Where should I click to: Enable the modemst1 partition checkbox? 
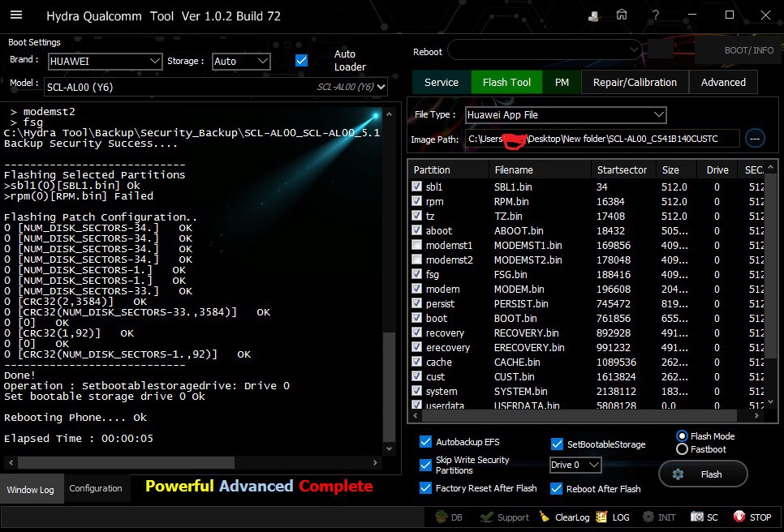tap(416, 245)
